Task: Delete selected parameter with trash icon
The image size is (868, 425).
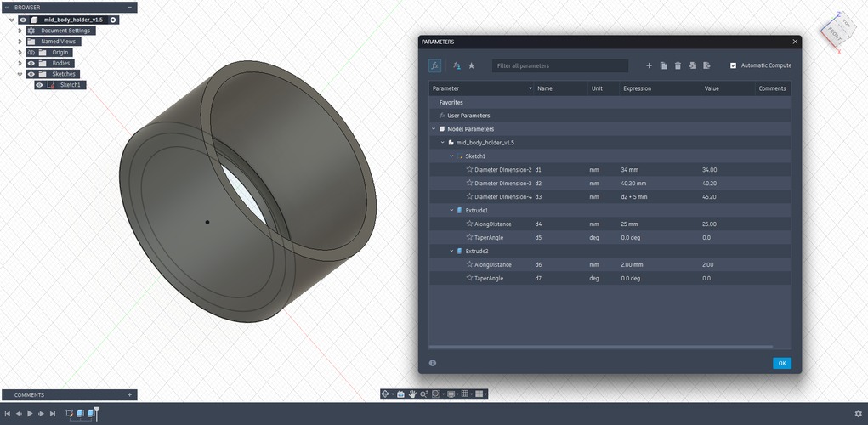Action: [678, 65]
